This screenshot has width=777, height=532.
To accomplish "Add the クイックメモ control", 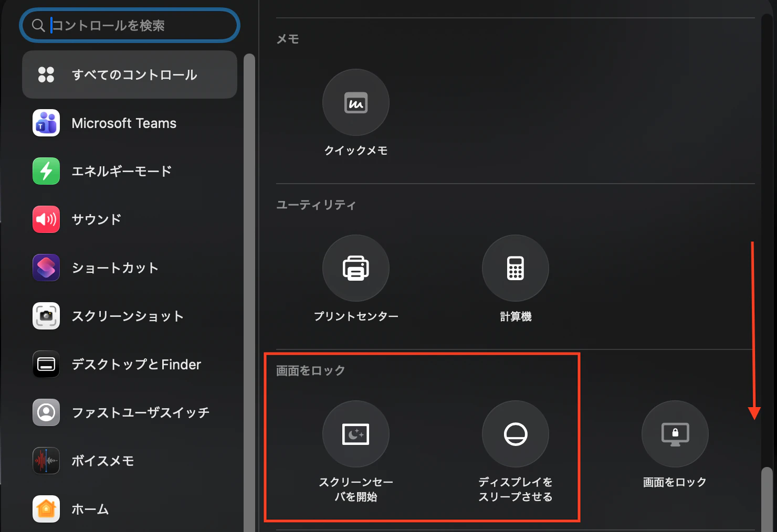I will [356, 102].
